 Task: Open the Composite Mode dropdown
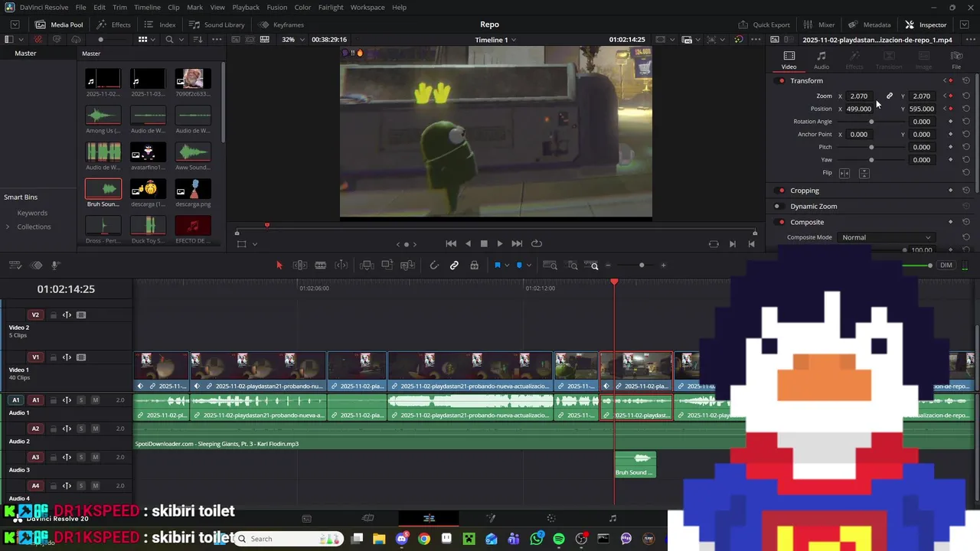(x=887, y=237)
